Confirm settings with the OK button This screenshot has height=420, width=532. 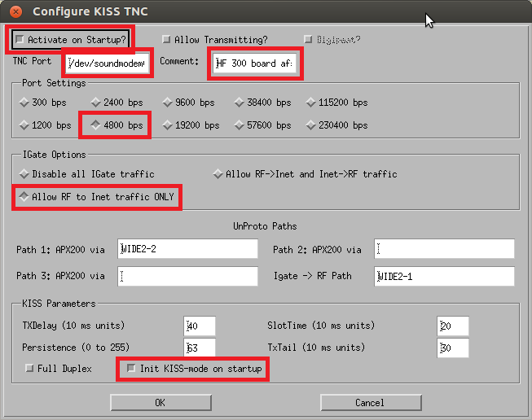pos(160,403)
